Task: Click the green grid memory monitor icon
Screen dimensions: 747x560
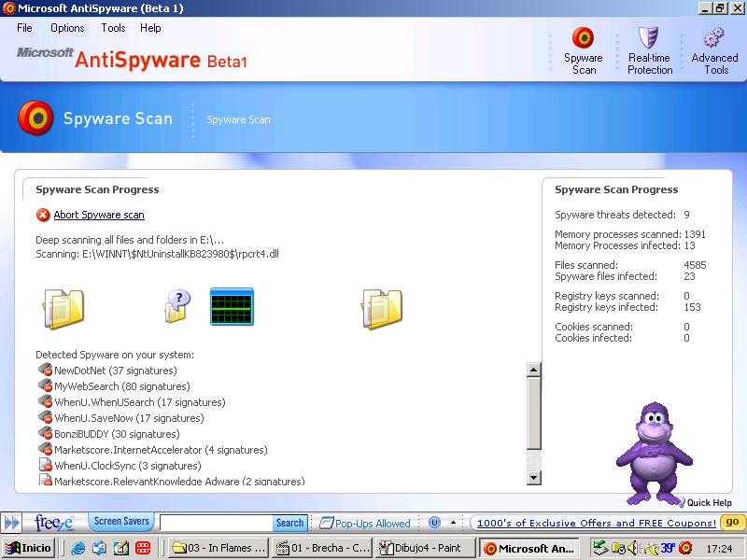Action: 232,307
